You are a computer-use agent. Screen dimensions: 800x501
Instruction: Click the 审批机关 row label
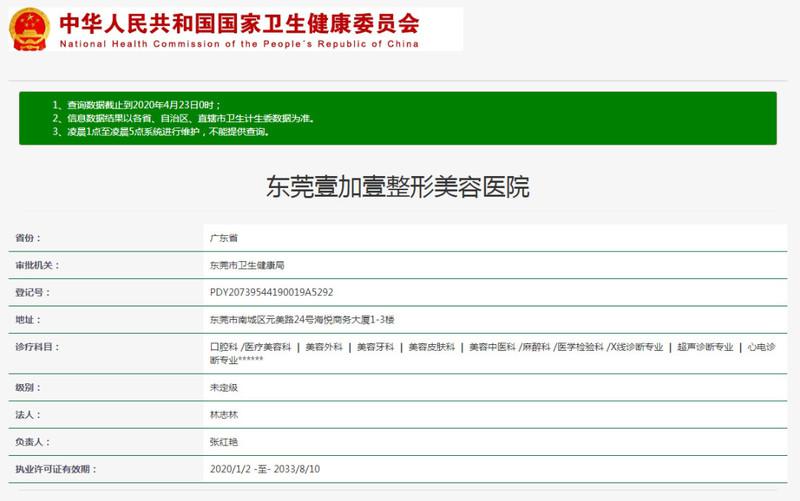pyautogui.click(x=38, y=265)
